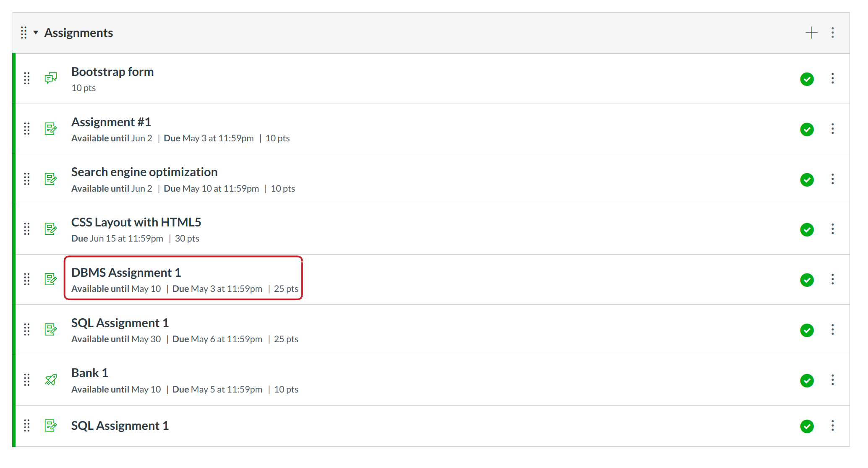Unpublish Search engine optimization assignment
Screen dimensions: 868x468
[x=807, y=179]
